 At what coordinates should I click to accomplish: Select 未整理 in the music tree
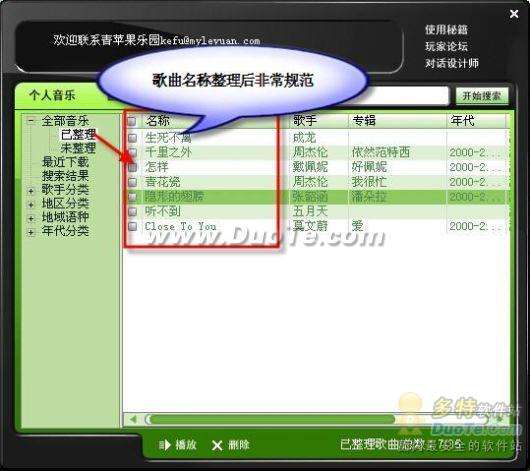point(78,148)
